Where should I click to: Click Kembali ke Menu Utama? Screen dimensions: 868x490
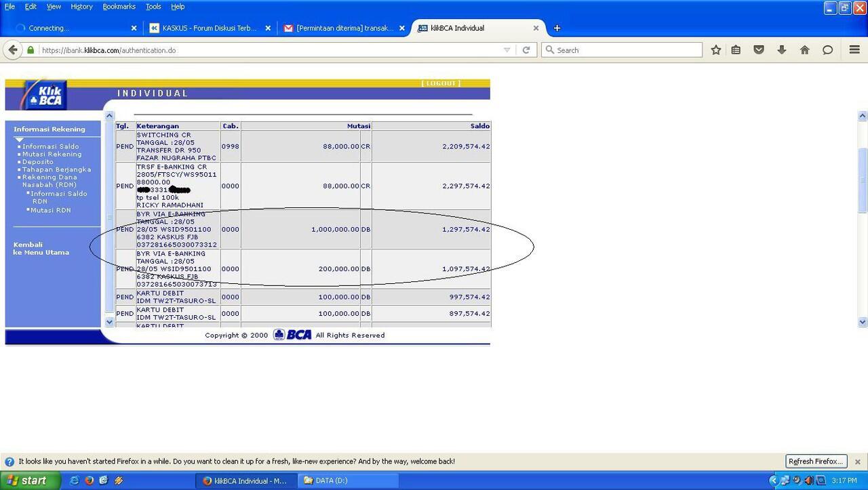pyautogui.click(x=41, y=248)
